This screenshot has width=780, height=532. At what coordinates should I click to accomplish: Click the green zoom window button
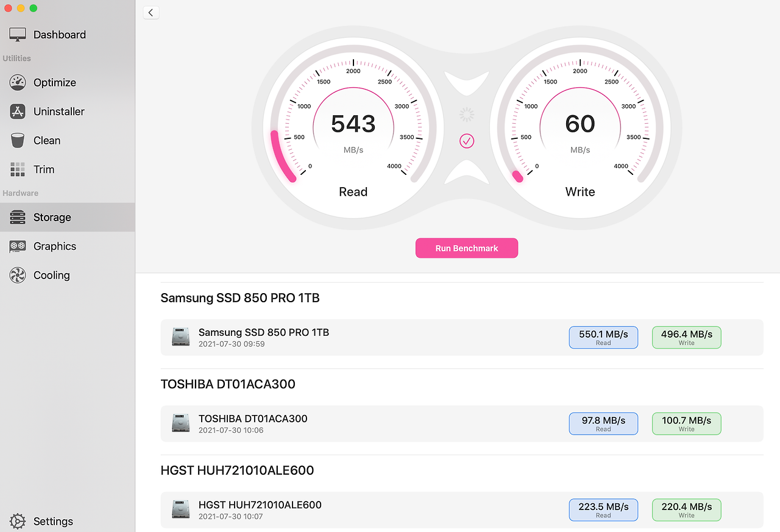33,9
